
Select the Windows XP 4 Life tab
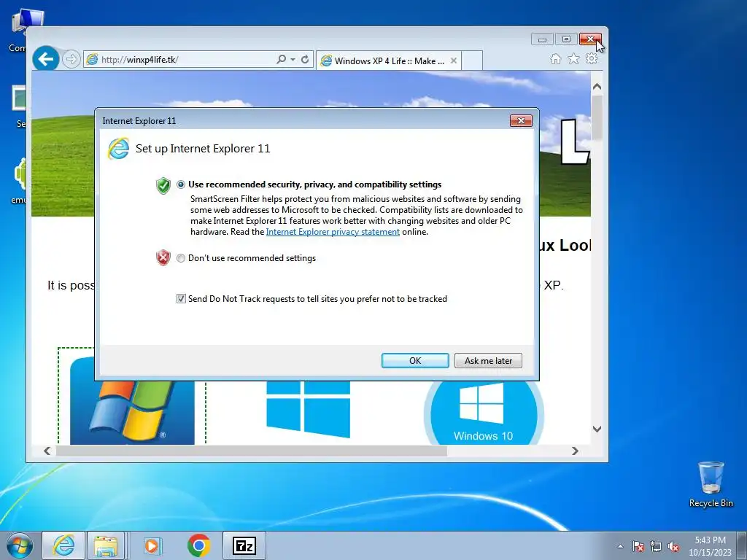[x=388, y=61]
